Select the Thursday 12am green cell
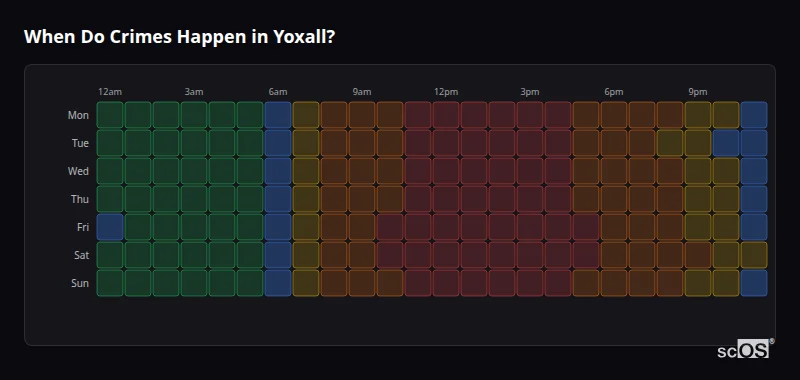800x380 pixels. [110, 199]
